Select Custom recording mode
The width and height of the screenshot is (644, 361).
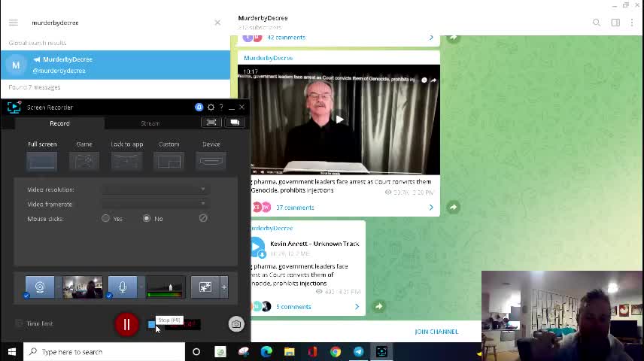tap(169, 156)
